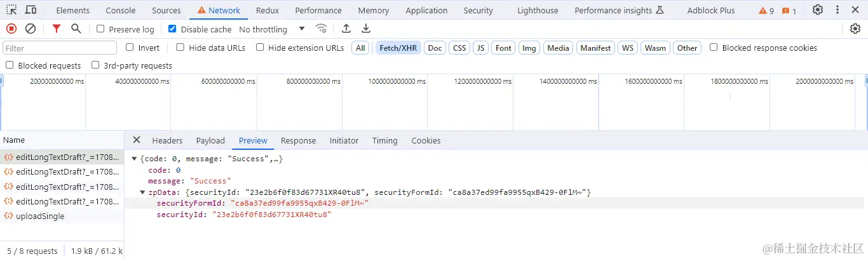Toggle the red filter funnel icon
This screenshot has height=259, width=868.
click(57, 29)
